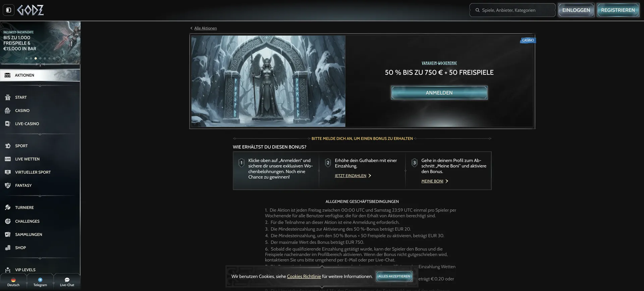The width and height of the screenshot is (644, 291).
Task: Click the REGISTRIEREN button
Action: [x=618, y=10]
